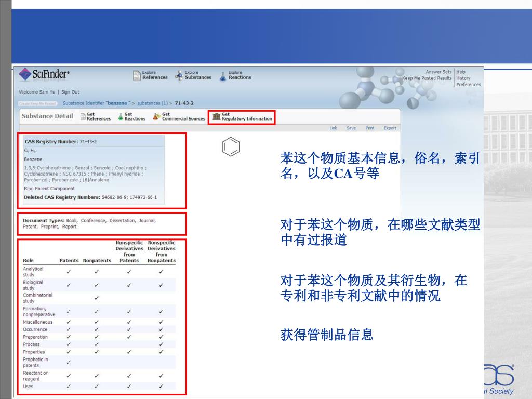Click Prophetic in patents row label
This screenshot has width=532, height=399.
click(x=36, y=362)
